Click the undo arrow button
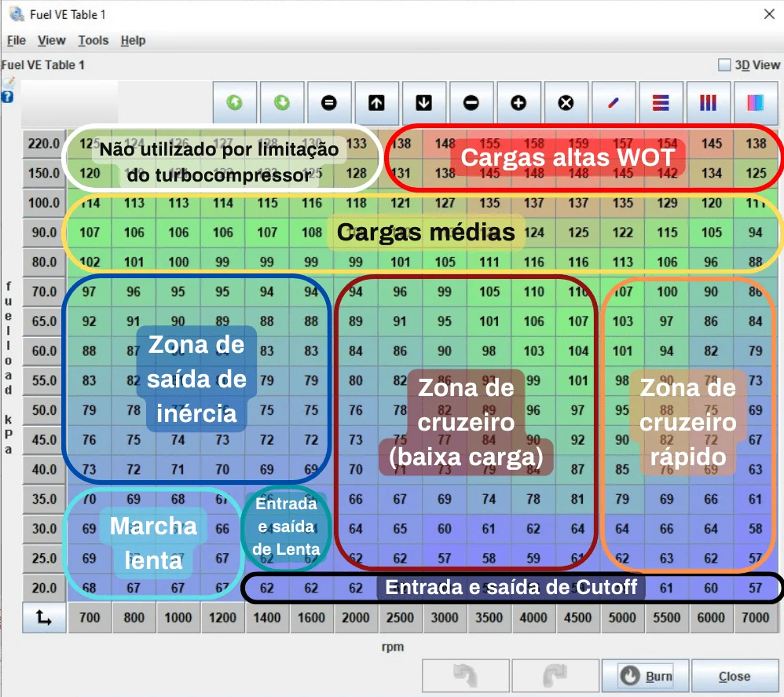 click(465, 677)
